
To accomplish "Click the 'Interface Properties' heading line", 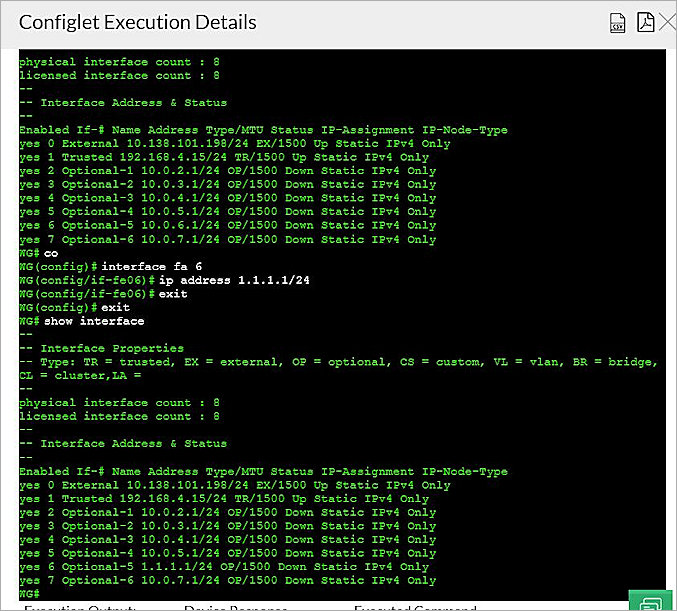I will click(101, 348).
